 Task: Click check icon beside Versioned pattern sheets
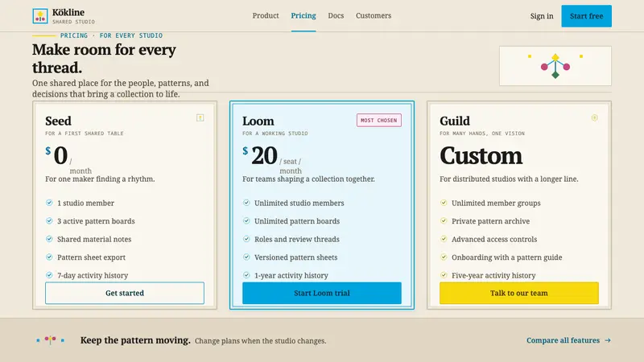[x=246, y=257]
